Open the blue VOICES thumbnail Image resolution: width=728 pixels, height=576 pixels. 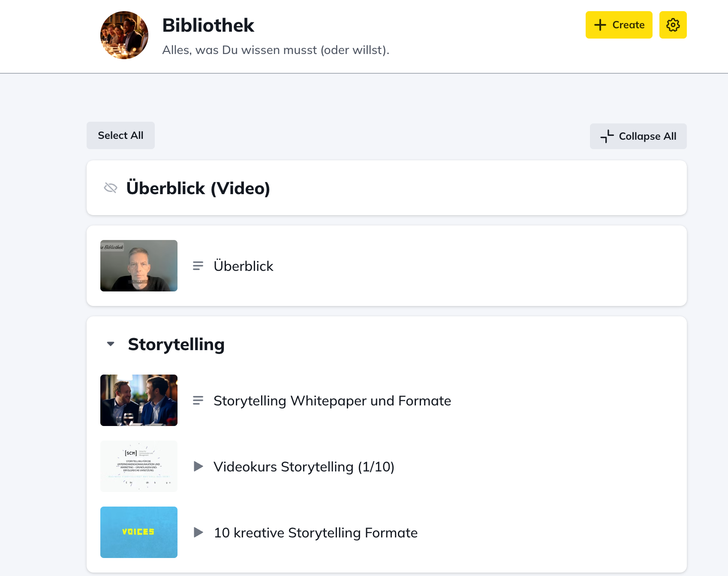(139, 532)
